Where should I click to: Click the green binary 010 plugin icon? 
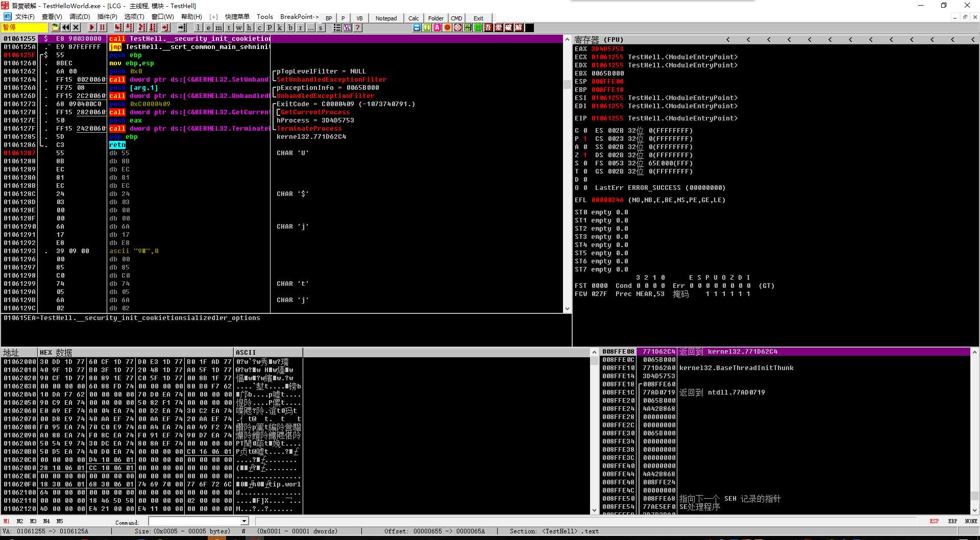pyautogui.click(x=468, y=28)
